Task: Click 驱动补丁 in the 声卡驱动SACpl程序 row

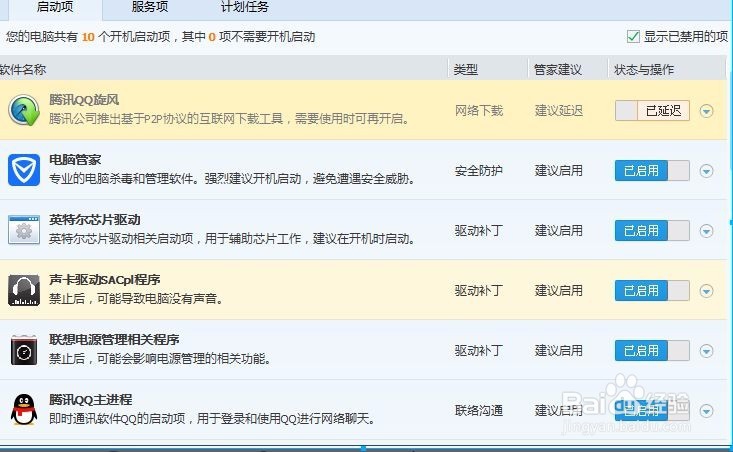Action: tap(479, 291)
